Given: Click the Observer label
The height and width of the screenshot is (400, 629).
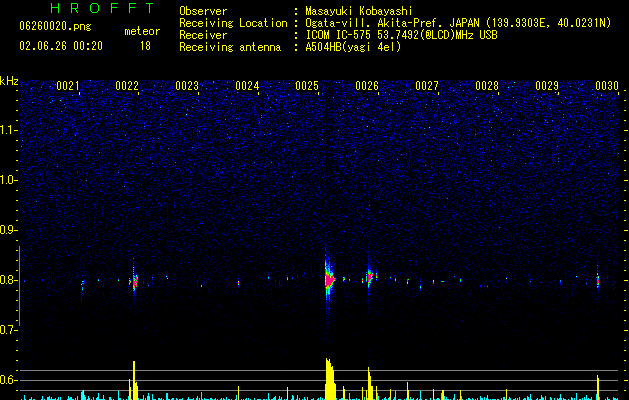Looking at the screenshot, I should click(x=203, y=11).
